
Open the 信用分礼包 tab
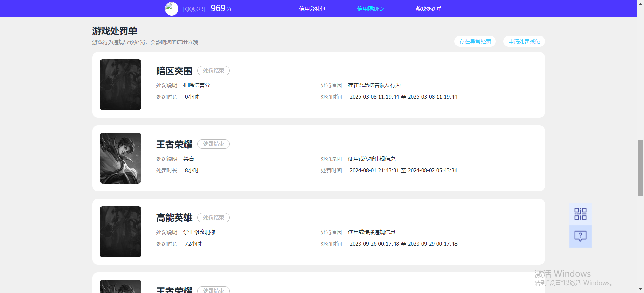312,9
